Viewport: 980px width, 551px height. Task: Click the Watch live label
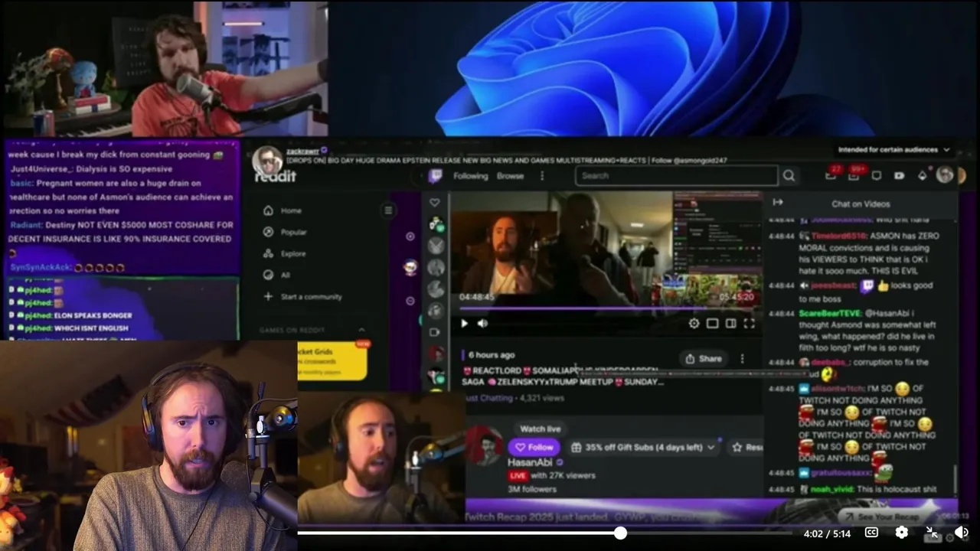(x=541, y=429)
